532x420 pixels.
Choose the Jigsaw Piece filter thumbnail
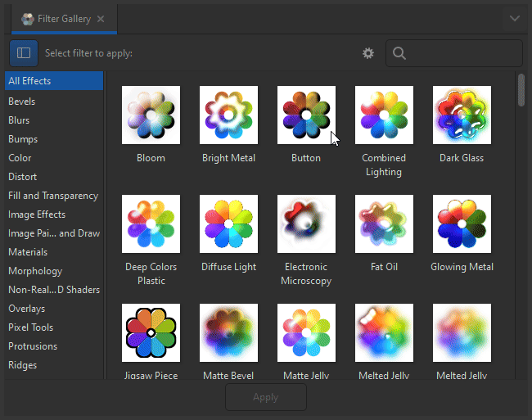coord(151,333)
